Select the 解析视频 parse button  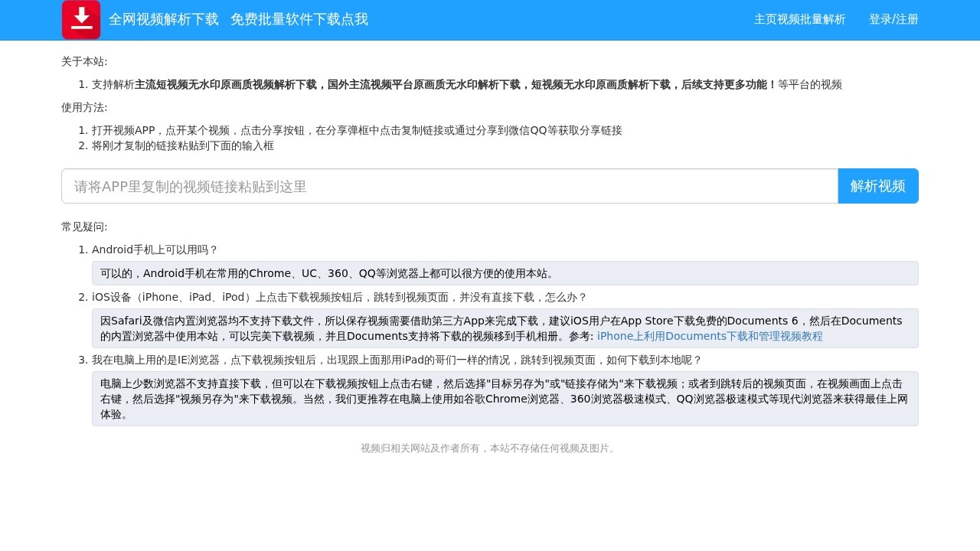point(877,185)
